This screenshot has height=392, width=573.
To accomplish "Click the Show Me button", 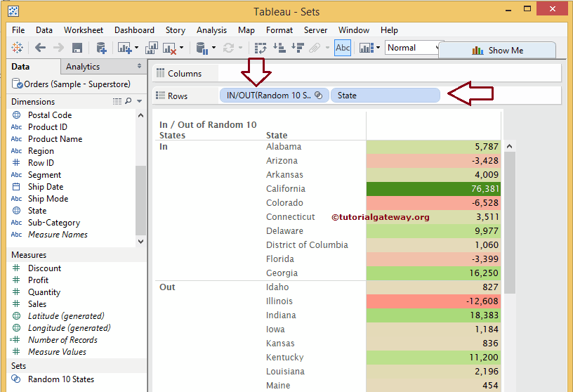I will click(497, 51).
